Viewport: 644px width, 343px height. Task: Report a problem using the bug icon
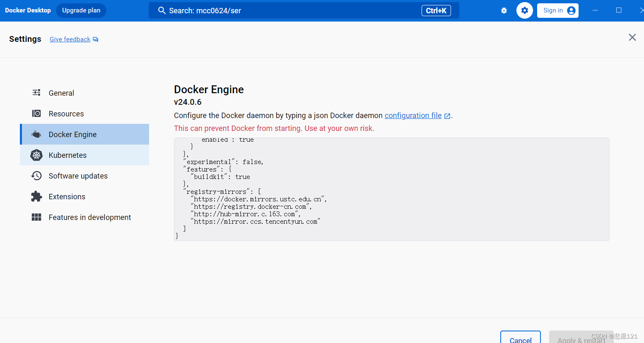click(x=504, y=10)
